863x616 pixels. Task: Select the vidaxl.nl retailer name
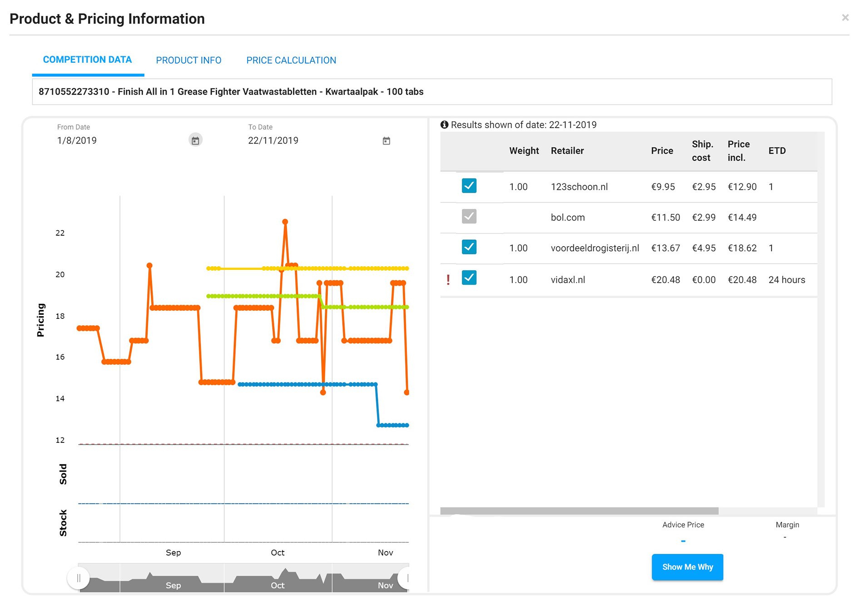[x=568, y=280]
